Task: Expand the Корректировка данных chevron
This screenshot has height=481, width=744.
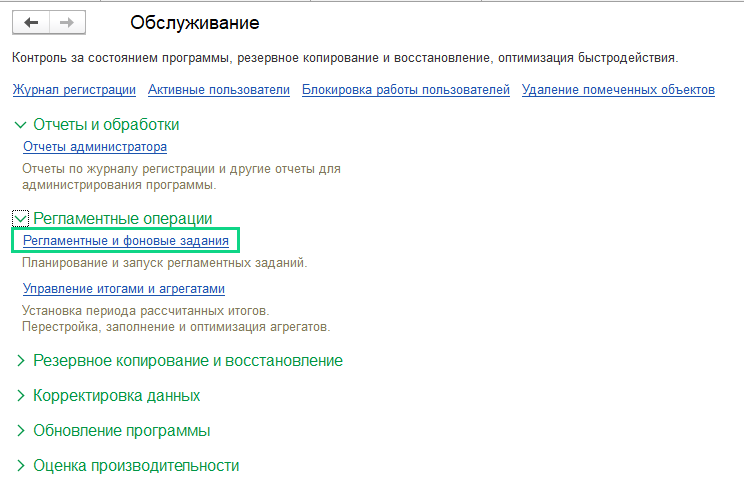Action: coord(20,396)
